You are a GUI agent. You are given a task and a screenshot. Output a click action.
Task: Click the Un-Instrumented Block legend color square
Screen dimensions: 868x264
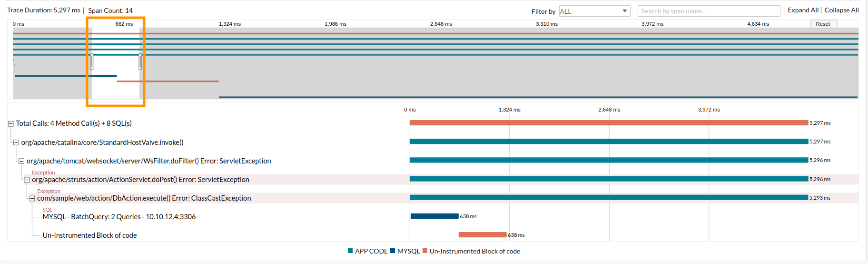click(425, 251)
